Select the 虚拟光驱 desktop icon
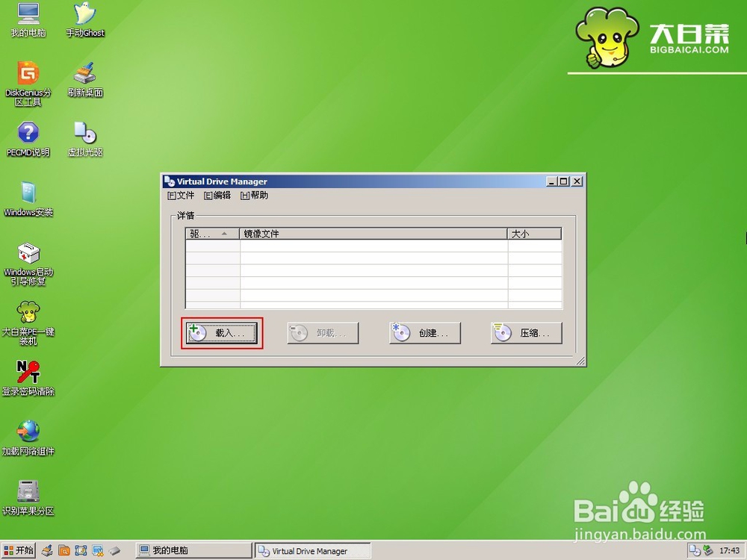The height and width of the screenshot is (560, 747). [x=85, y=139]
